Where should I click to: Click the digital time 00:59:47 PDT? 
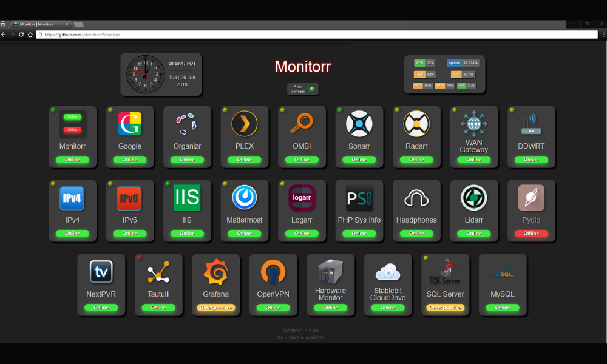pos(182,64)
